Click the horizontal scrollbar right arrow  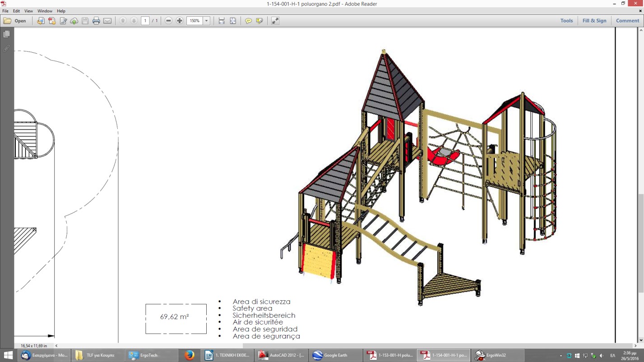635,346
